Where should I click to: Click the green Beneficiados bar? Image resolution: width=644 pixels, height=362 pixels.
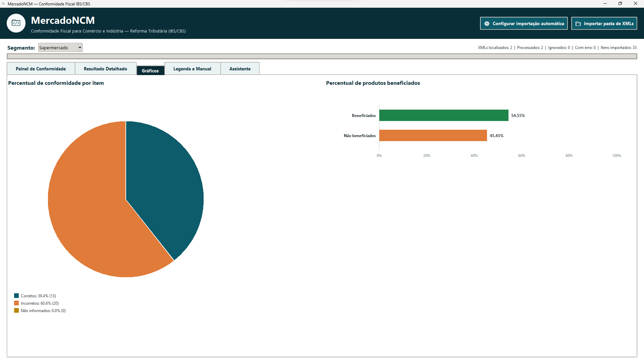(444, 115)
